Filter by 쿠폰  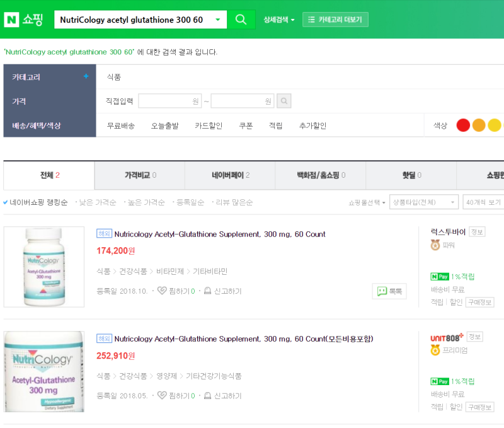pos(246,125)
